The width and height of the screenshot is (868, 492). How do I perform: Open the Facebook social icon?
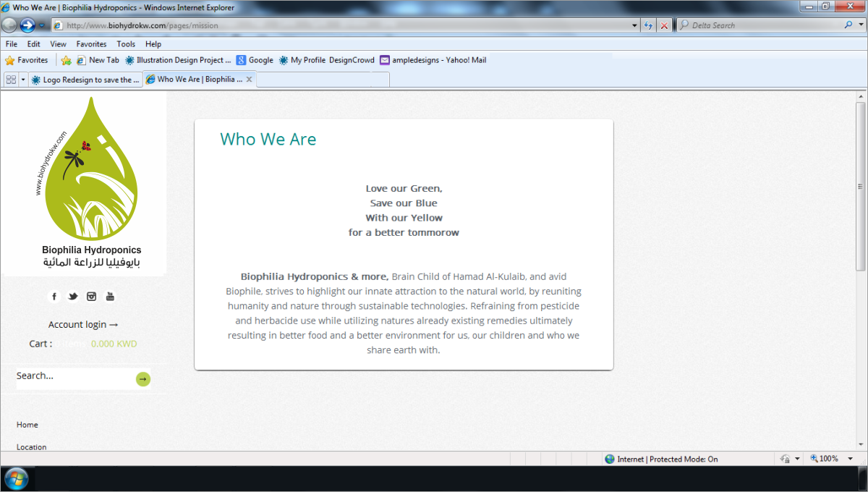[x=54, y=296]
